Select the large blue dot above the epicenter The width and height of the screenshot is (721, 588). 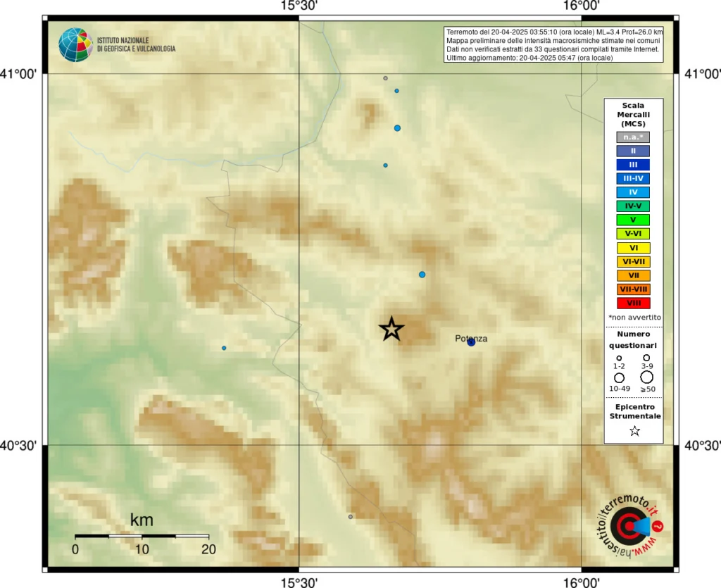(x=422, y=275)
